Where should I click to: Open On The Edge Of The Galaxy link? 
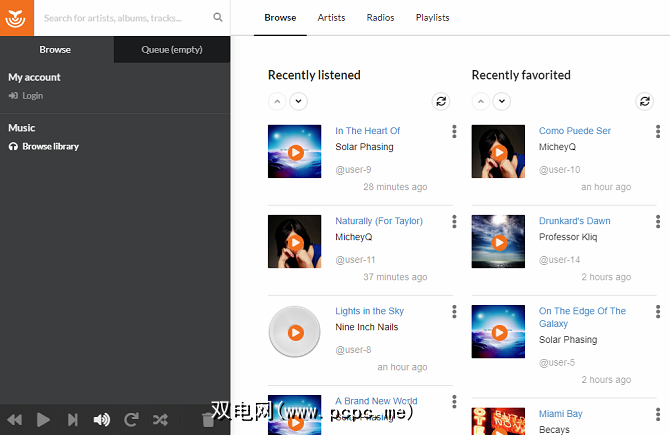[582, 317]
